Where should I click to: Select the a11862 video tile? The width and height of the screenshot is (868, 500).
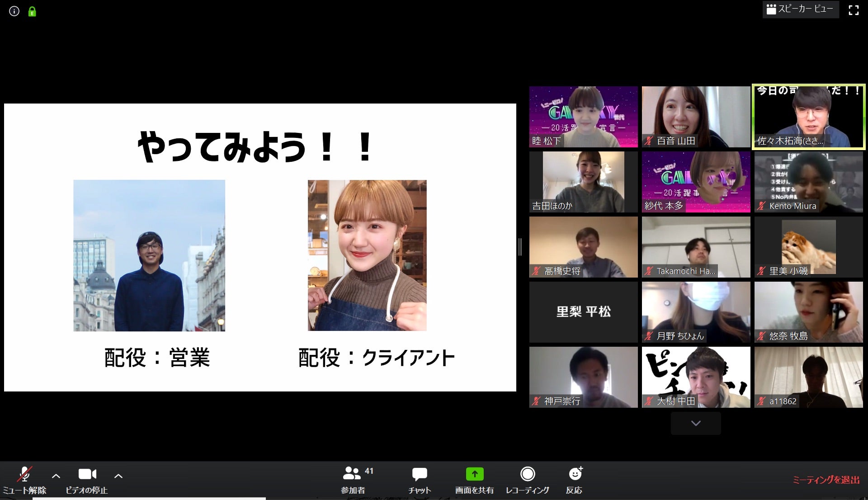click(808, 377)
